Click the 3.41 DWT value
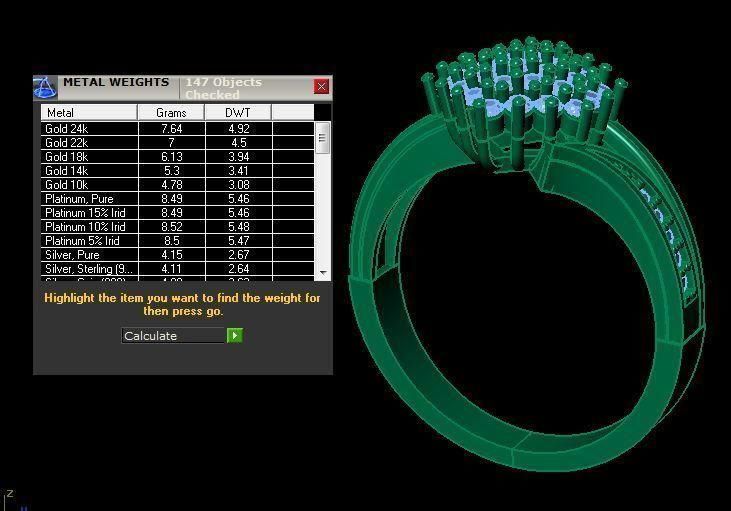Image resolution: width=731 pixels, height=511 pixels. pos(239,171)
